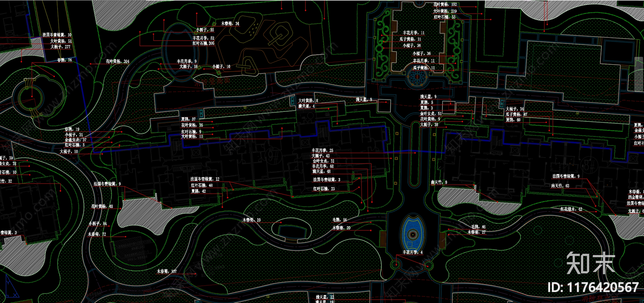
Task: Select the '满天星, 48' annotation
Action: 322,171
